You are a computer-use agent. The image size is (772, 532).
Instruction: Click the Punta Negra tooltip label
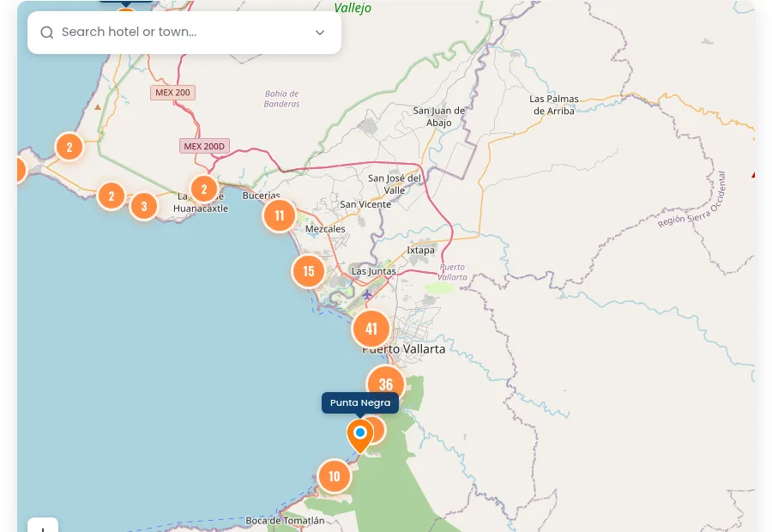pos(360,403)
